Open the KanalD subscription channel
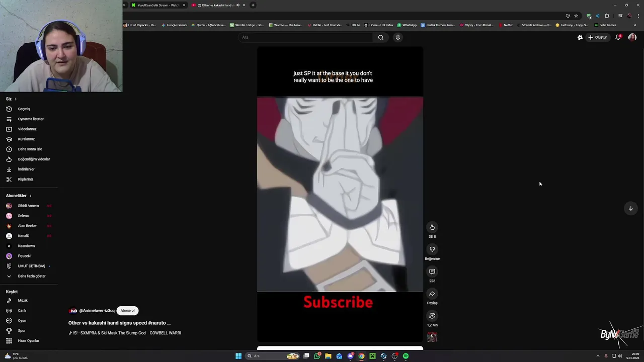The image size is (644, 362). point(29,236)
